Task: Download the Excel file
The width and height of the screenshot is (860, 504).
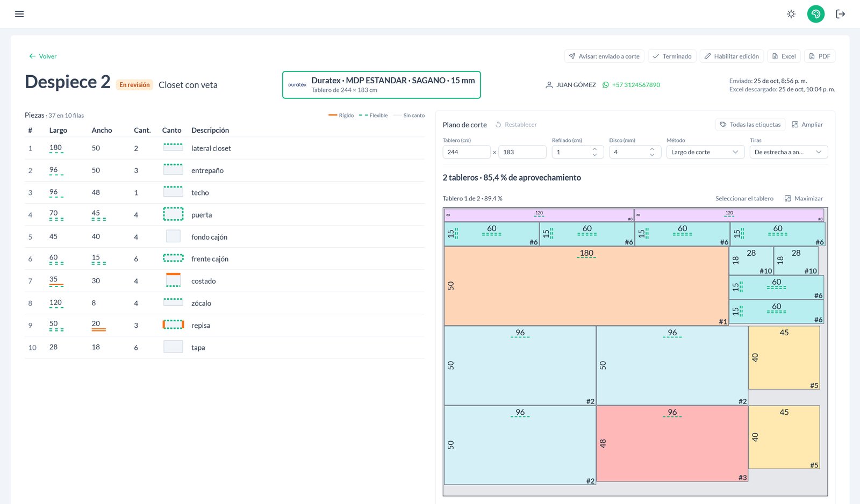Action: point(784,56)
